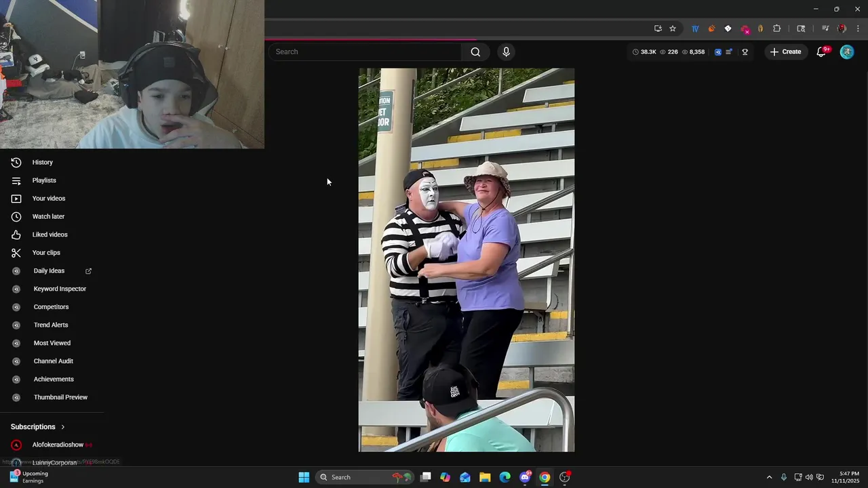This screenshot has width=868, height=488.
Task: Open the vidIQ list icon with blue dot
Action: (x=729, y=52)
